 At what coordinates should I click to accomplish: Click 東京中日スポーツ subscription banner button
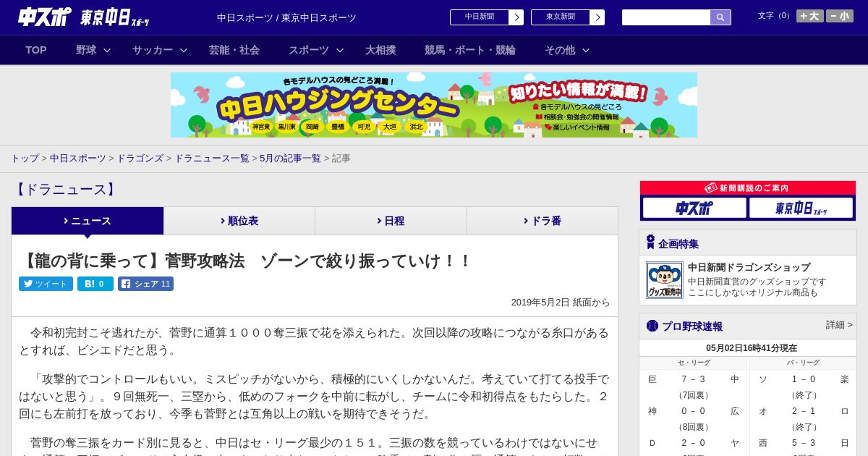[x=801, y=208]
